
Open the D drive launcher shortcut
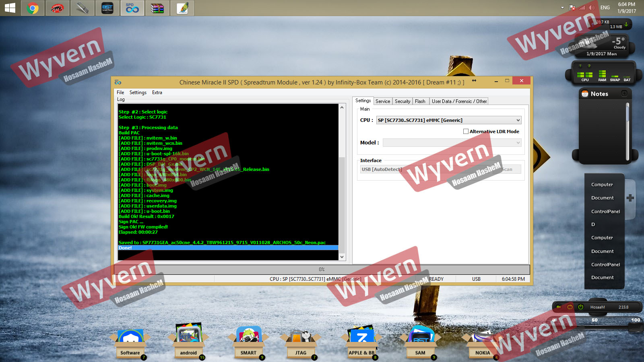click(x=593, y=224)
